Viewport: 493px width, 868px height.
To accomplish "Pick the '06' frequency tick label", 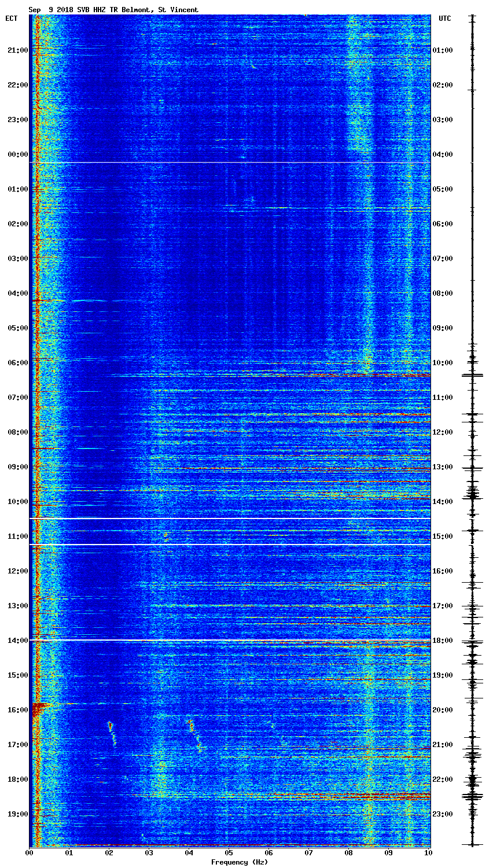I will point(268,853).
